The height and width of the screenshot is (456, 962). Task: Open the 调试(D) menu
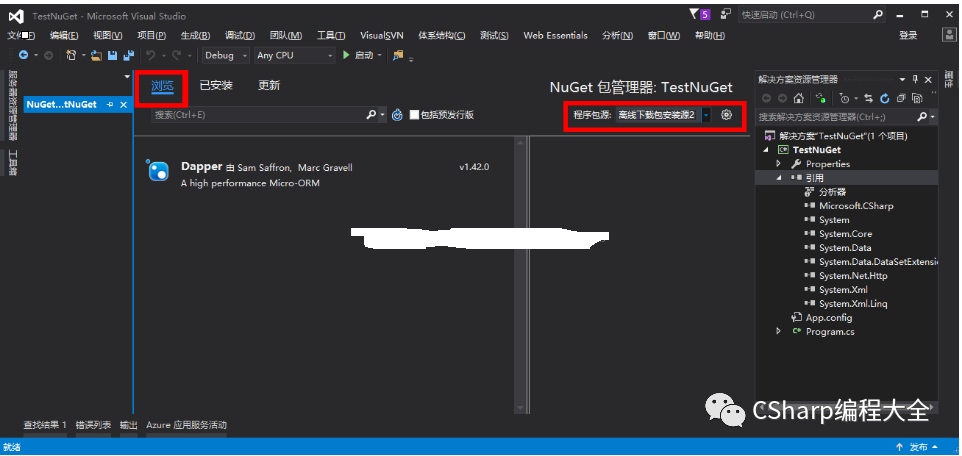point(240,36)
